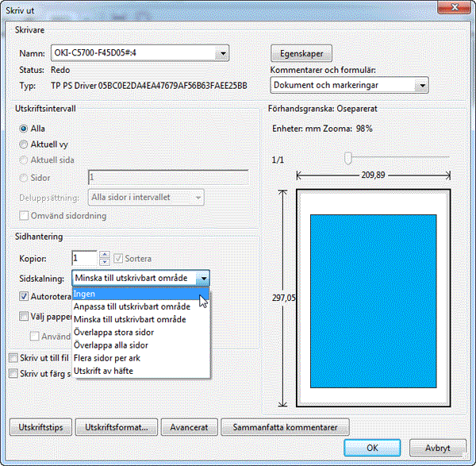This screenshot has width=476, height=466.
Task: Select the Alla radio button
Action: coord(24,128)
